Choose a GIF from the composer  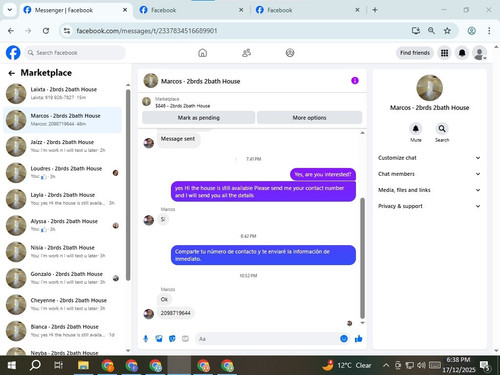(x=185, y=339)
